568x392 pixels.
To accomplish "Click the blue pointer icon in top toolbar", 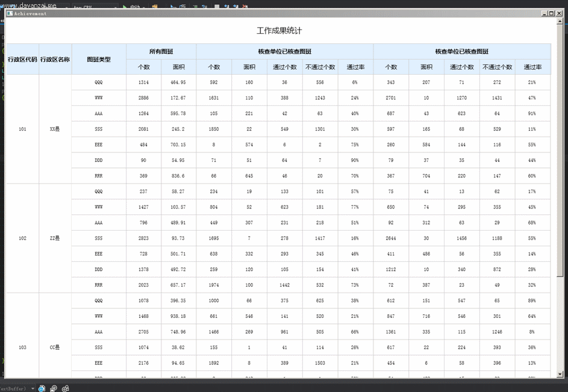I will pos(172,5).
